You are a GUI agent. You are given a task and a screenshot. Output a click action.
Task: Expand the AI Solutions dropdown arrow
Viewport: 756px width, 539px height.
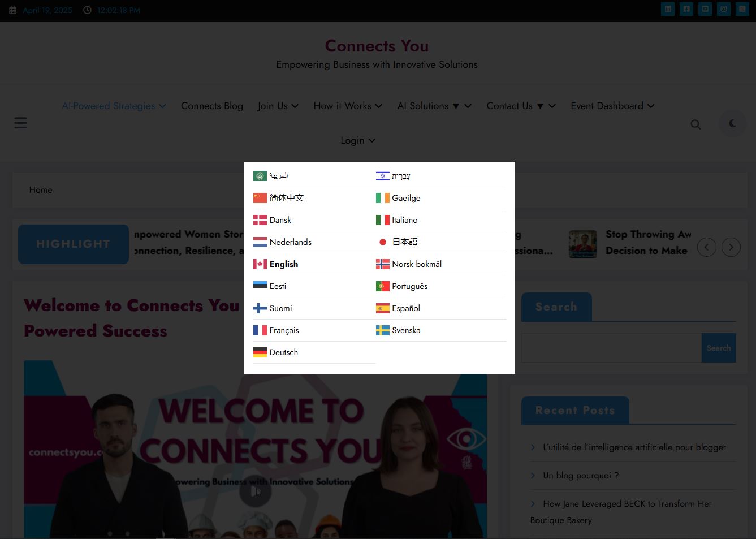coord(468,106)
